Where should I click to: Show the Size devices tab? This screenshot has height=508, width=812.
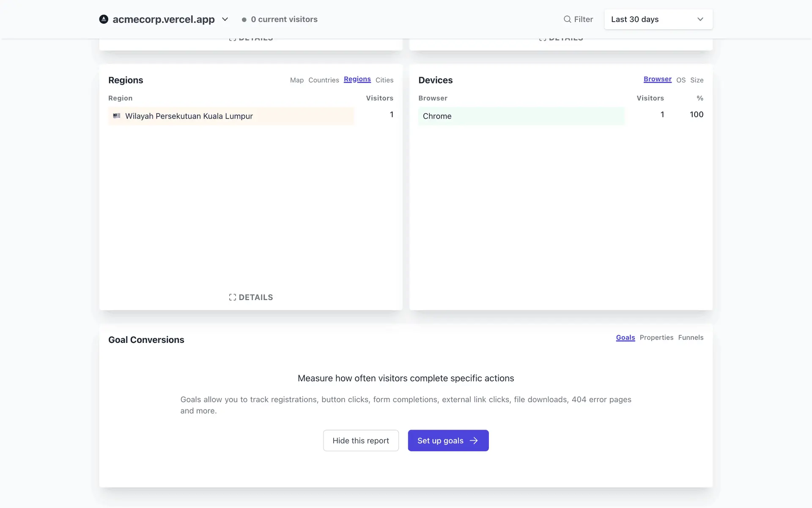pyautogui.click(x=697, y=80)
